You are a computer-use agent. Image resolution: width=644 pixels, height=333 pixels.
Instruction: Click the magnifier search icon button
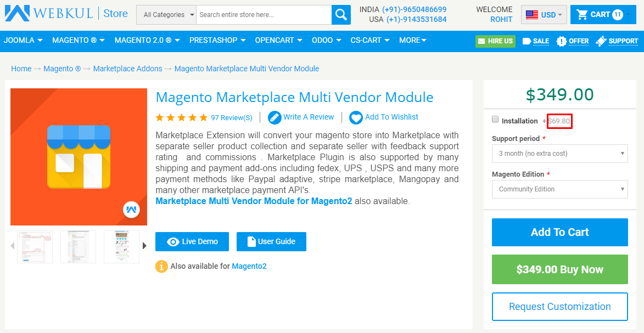coord(341,15)
